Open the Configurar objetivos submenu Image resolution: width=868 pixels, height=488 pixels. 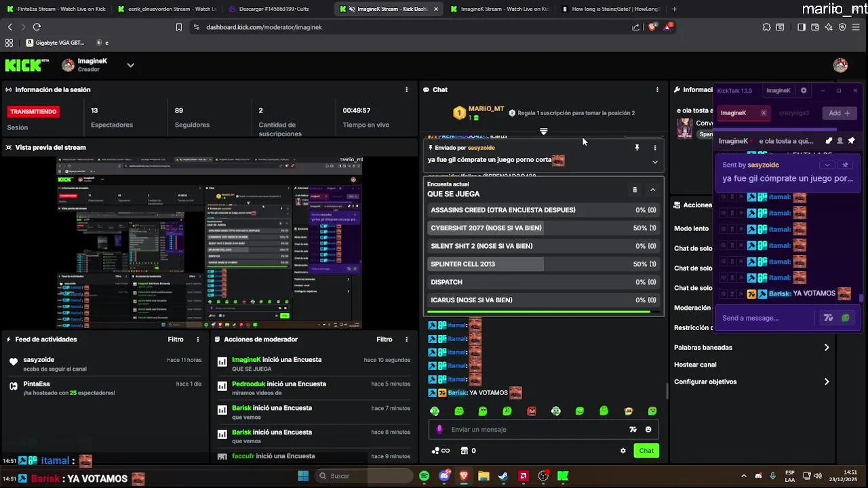pos(751,382)
